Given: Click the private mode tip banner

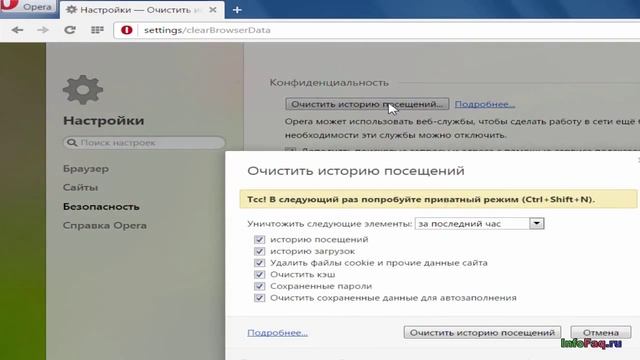Looking at the screenshot, I should click(x=438, y=199).
